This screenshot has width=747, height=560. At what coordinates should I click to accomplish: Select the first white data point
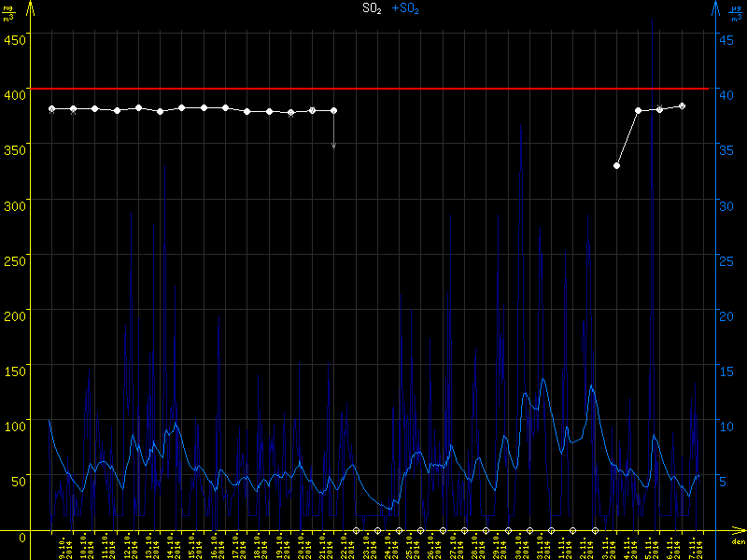pos(51,109)
